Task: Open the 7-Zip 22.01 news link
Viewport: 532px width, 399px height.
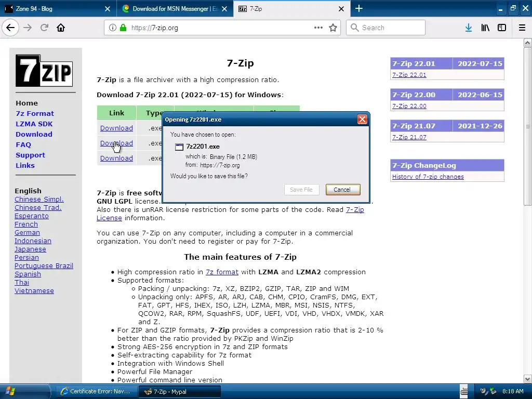Action: tap(409, 75)
